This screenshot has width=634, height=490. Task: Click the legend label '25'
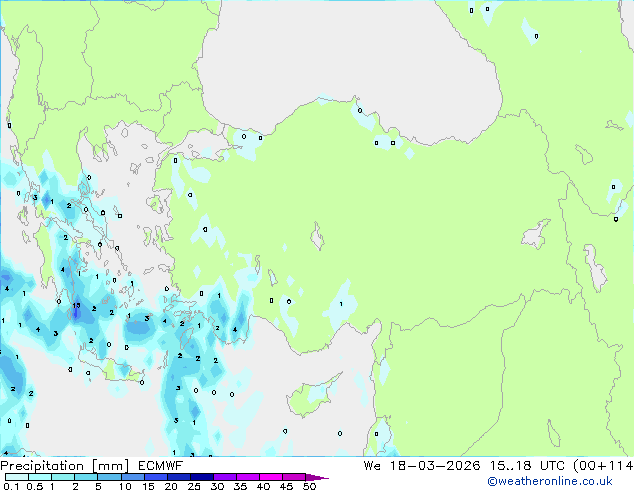click(x=194, y=486)
